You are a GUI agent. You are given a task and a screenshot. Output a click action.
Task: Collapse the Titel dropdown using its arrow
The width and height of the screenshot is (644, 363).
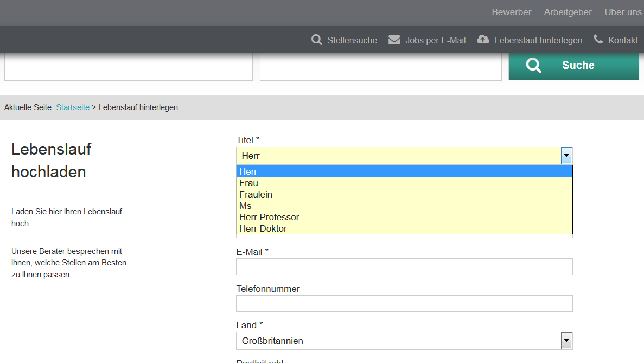click(x=566, y=156)
